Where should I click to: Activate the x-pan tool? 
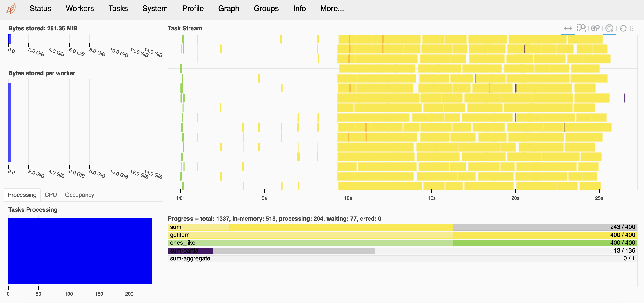568,29
